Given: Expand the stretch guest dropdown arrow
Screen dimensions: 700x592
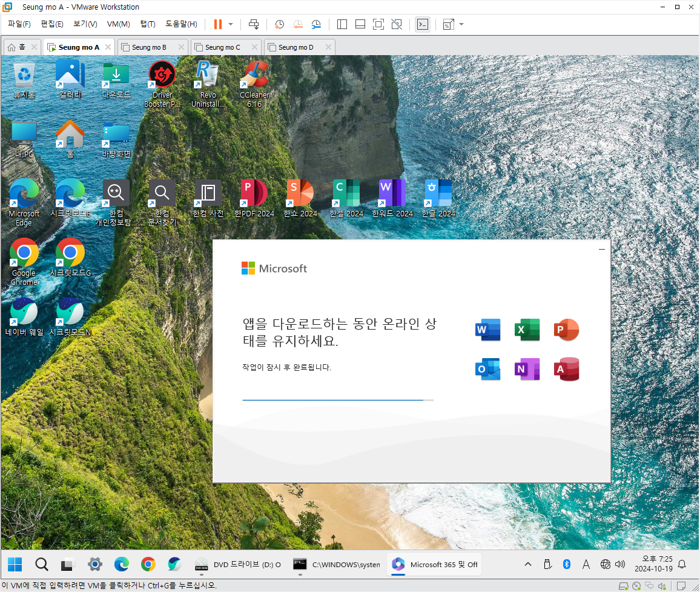Looking at the screenshot, I should (x=461, y=24).
